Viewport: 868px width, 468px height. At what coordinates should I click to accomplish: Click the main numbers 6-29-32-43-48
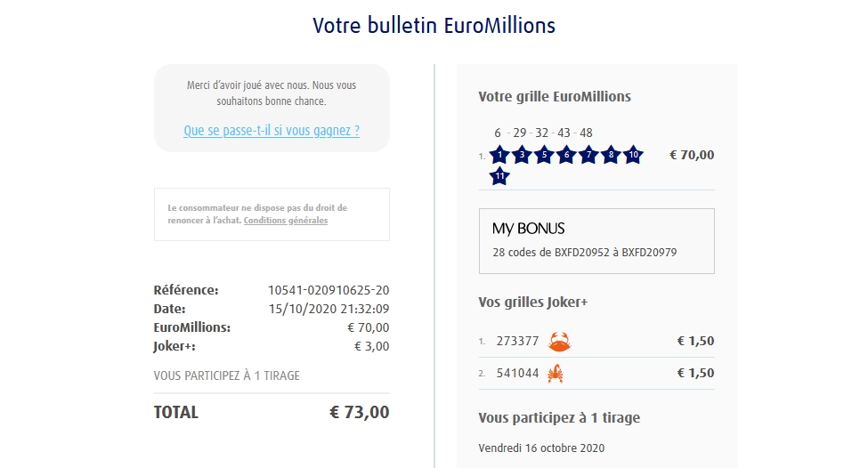543,133
